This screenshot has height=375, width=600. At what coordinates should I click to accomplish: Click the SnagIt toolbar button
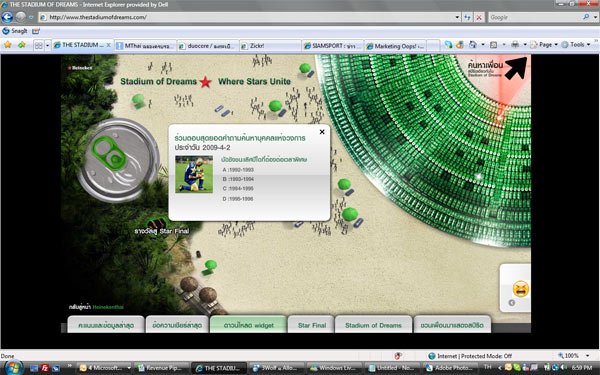coord(15,31)
